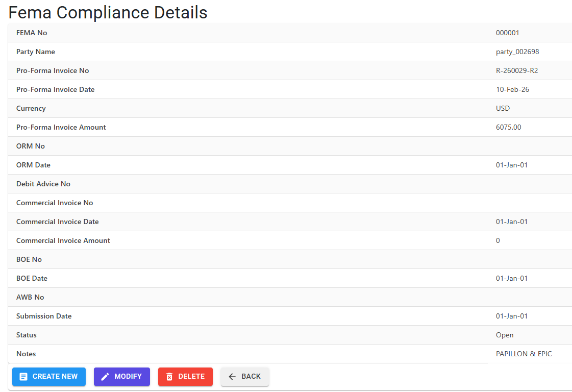Click the Submission Date row label
572x392 pixels.
click(44, 316)
